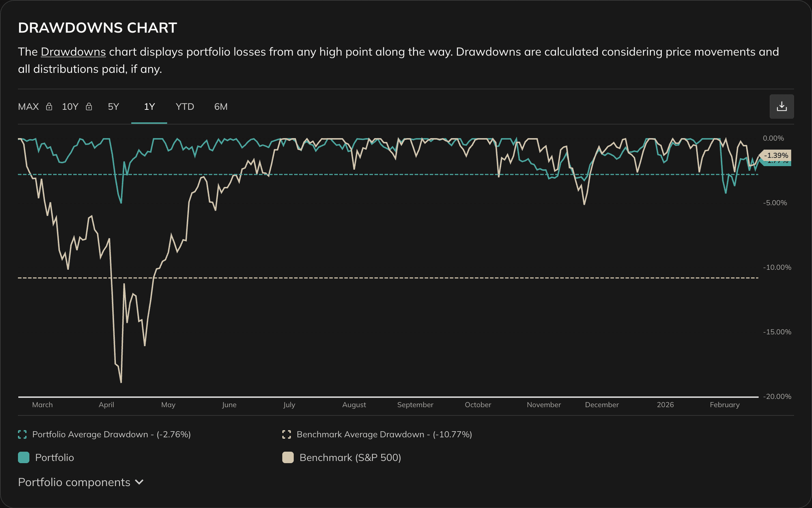Select the 5Y time range

113,106
